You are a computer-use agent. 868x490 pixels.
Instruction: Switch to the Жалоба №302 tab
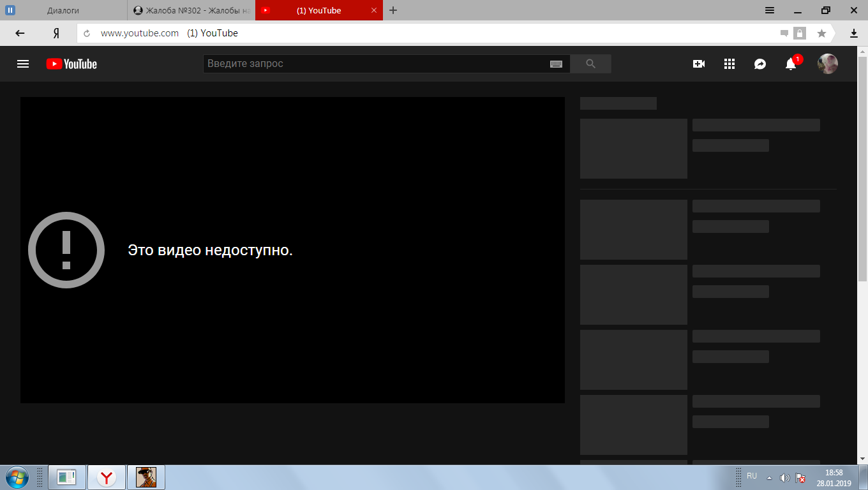pyautogui.click(x=191, y=10)
